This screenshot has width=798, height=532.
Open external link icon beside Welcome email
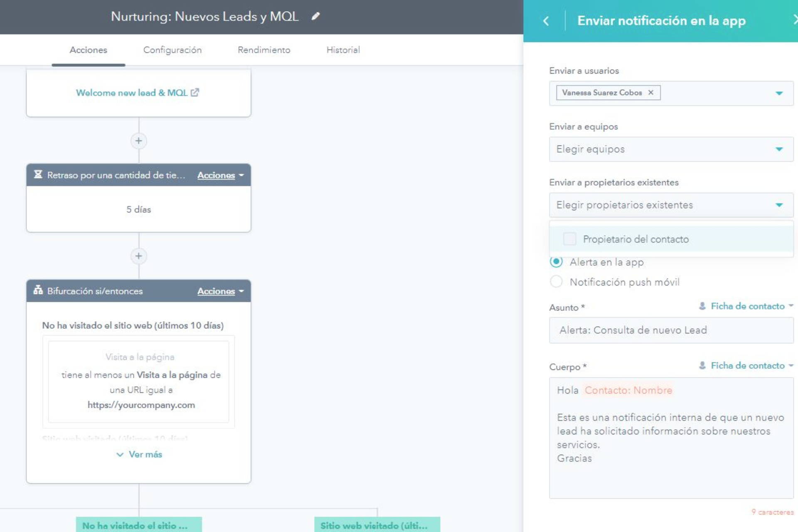point(195,92)
